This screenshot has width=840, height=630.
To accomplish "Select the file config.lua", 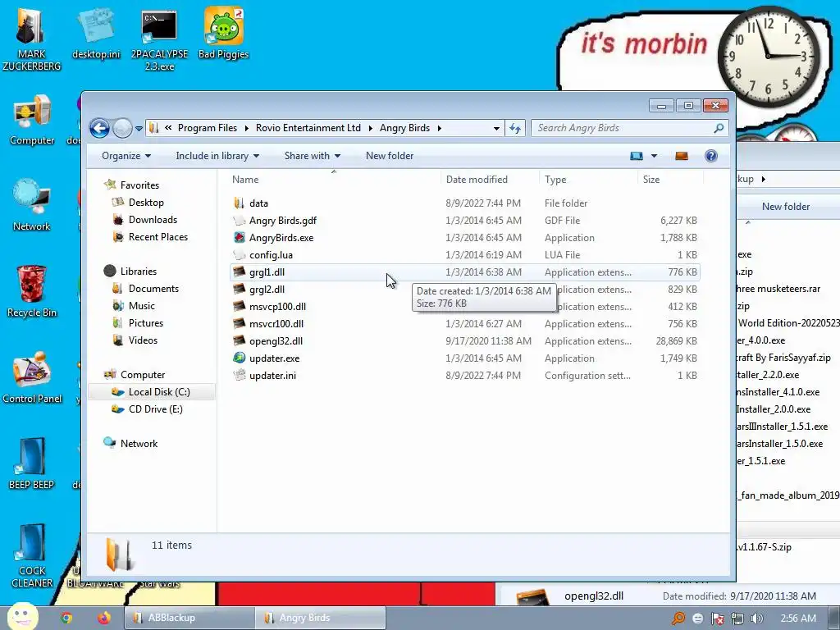I will [x=271, y=255].
